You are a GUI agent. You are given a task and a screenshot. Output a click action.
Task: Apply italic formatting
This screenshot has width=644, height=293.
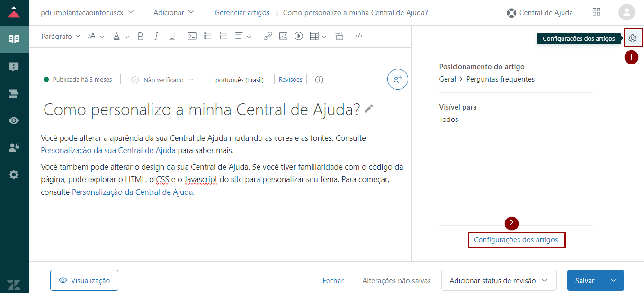pyautogui.click(x=156, y=37)
